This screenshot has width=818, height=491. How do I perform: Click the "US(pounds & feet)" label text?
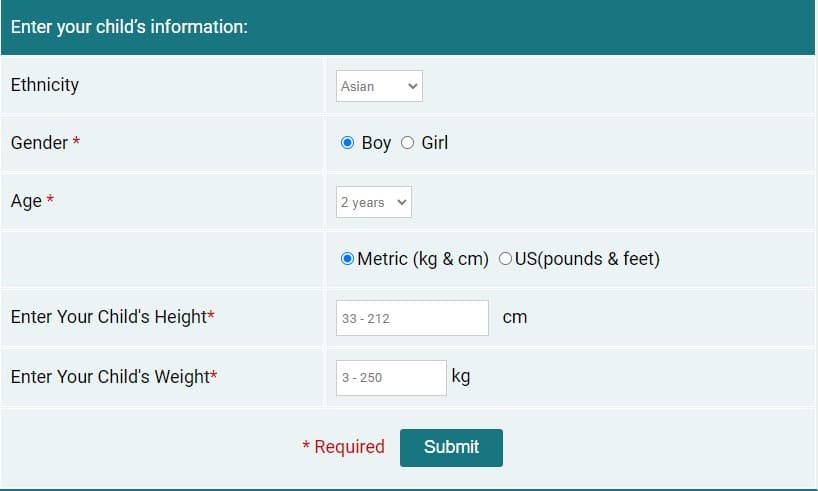[x=587, y=259]
